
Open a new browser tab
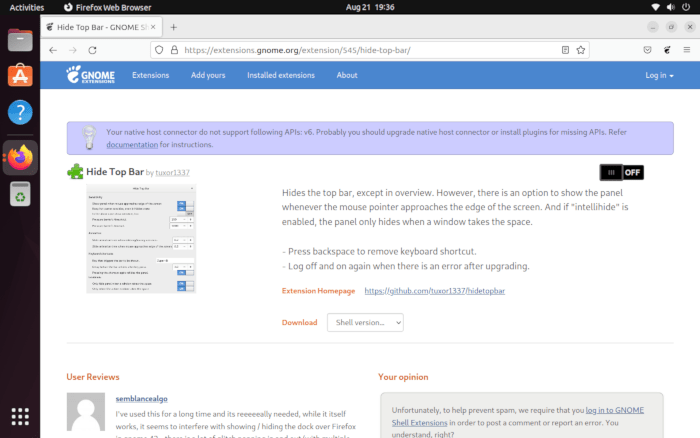tap(174, 27)
